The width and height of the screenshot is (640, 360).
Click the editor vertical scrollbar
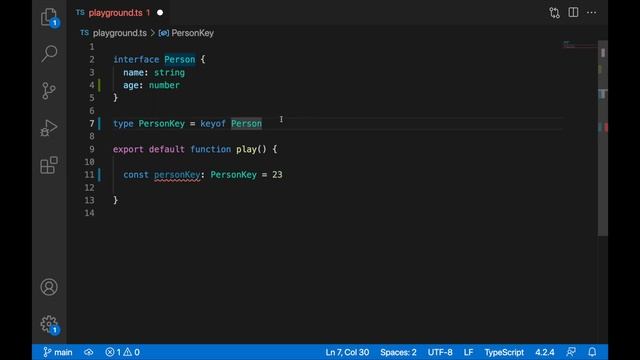point(603,138)
